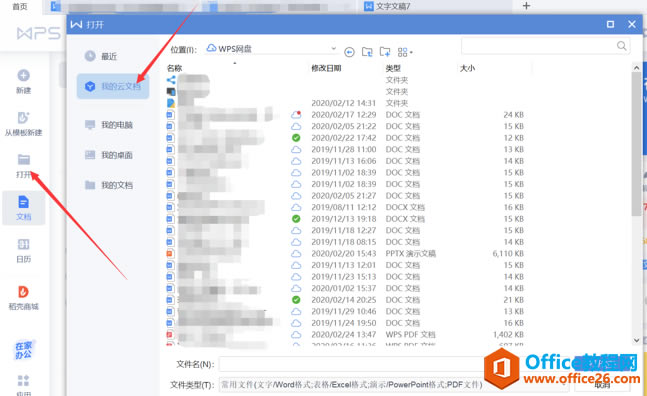
Task: Create a new folder icon
Action: pyautogui.click(x=385, y=52)
